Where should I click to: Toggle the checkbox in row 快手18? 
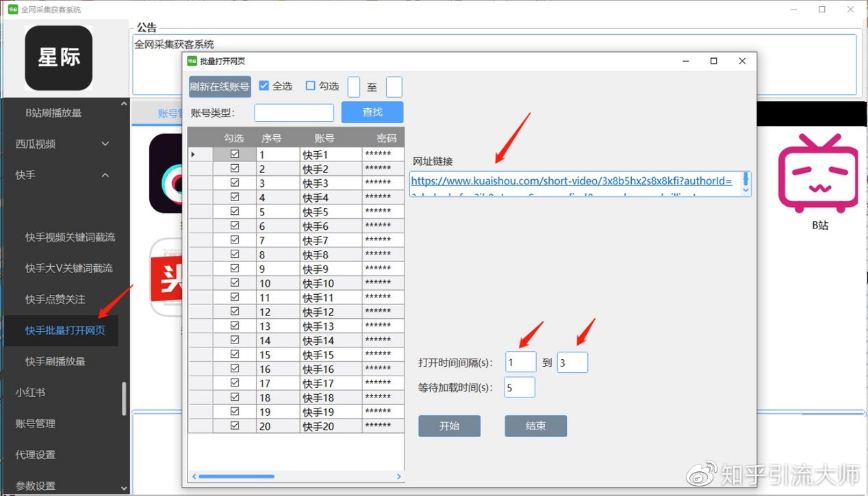[x=235, y=397]
